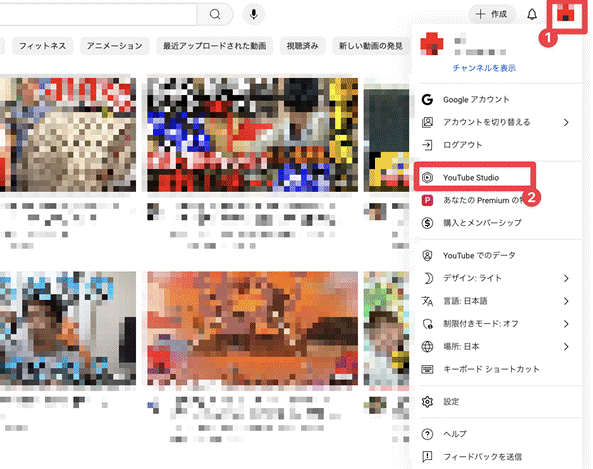Start voice search with the microphone icon
This screenshot has width=593, height=469.
pos(254,14)
